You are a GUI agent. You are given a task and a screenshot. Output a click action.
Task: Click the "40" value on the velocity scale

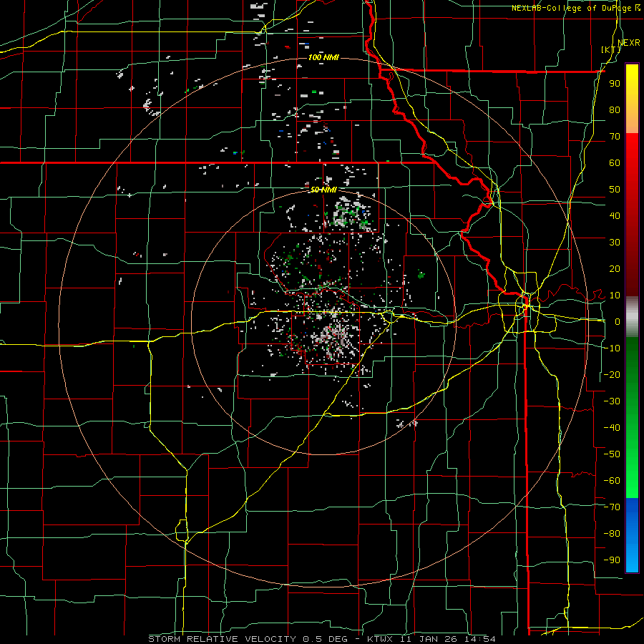coord(615,216)
